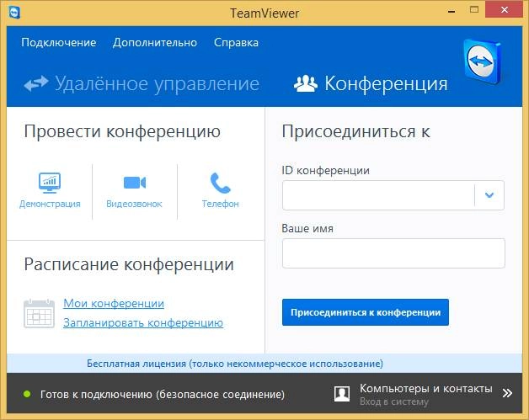
Task: Click into the Ваше имя field
Action: tap(393, 253)
